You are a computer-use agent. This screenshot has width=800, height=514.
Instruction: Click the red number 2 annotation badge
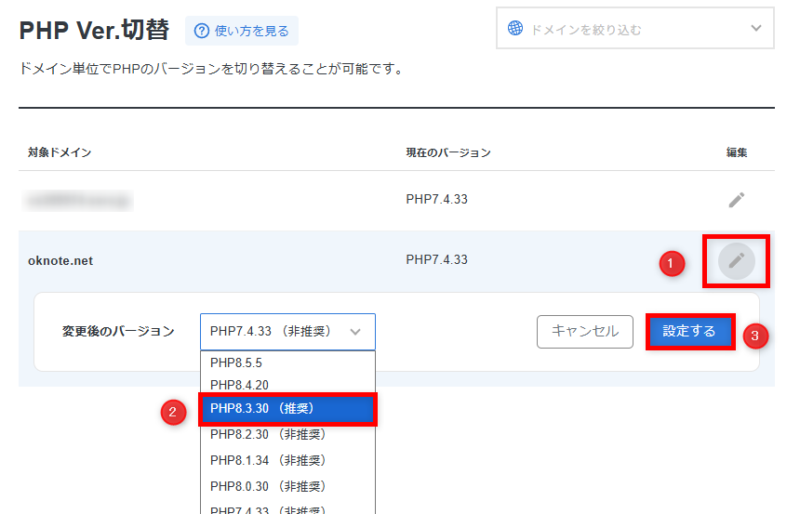coord(175,411)
